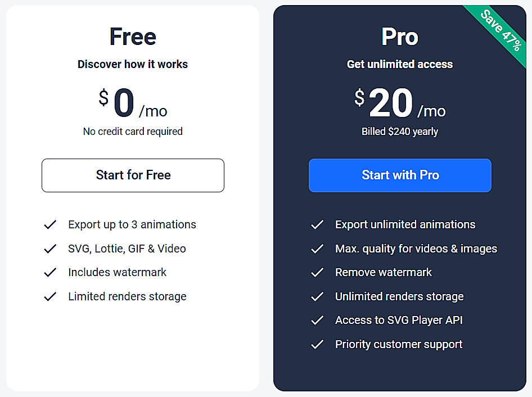Click the Billed $240 yearly text

coord(400,131)
